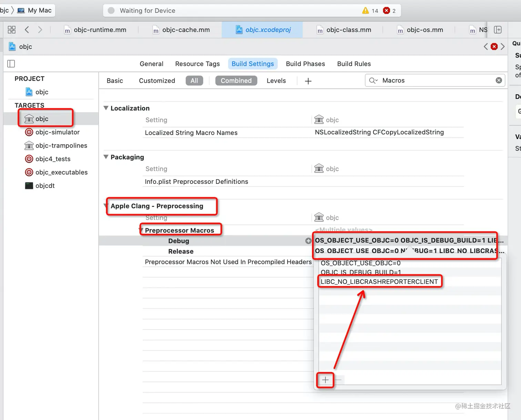This screenshot has width=521, height=420.
Task: Select Info.plist Preprocessor Definitions setting
Action: click(x=196, y=181)
